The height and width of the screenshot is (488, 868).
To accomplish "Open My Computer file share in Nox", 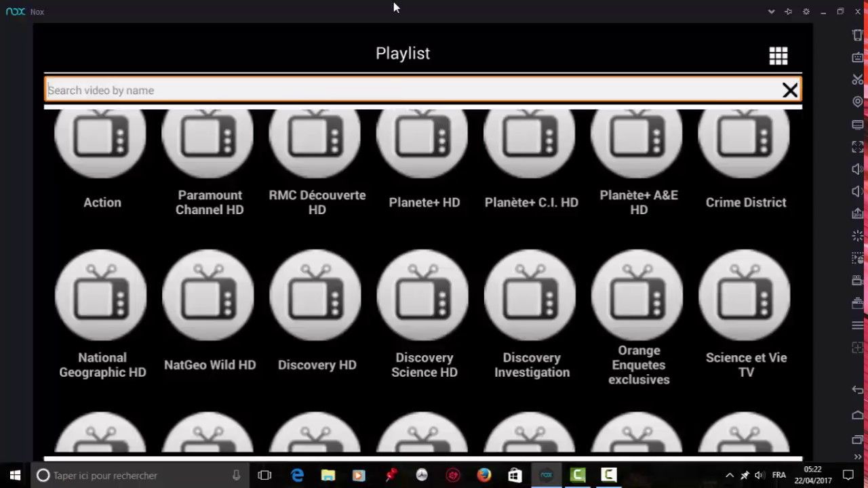I will 858,125.
